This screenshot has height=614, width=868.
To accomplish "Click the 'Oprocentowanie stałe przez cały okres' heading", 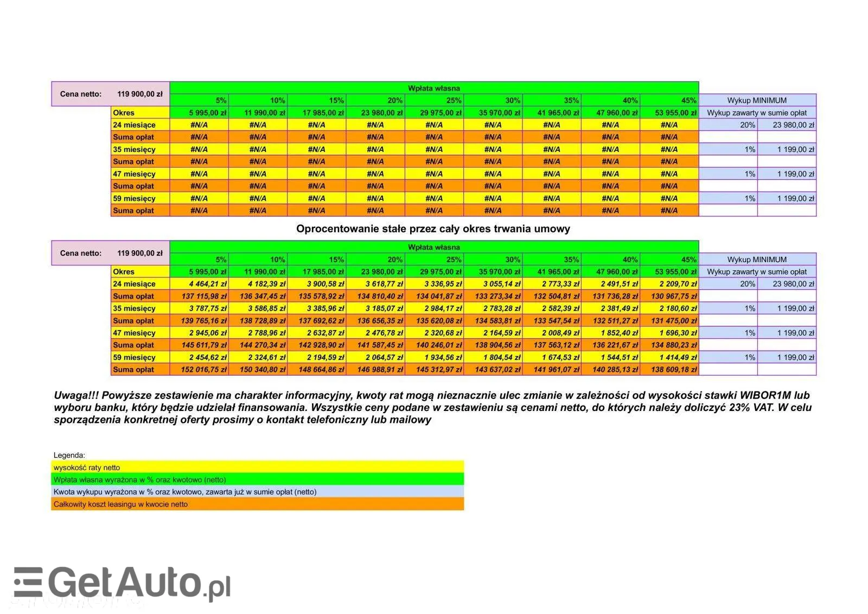I will click(x=433, y=229).
